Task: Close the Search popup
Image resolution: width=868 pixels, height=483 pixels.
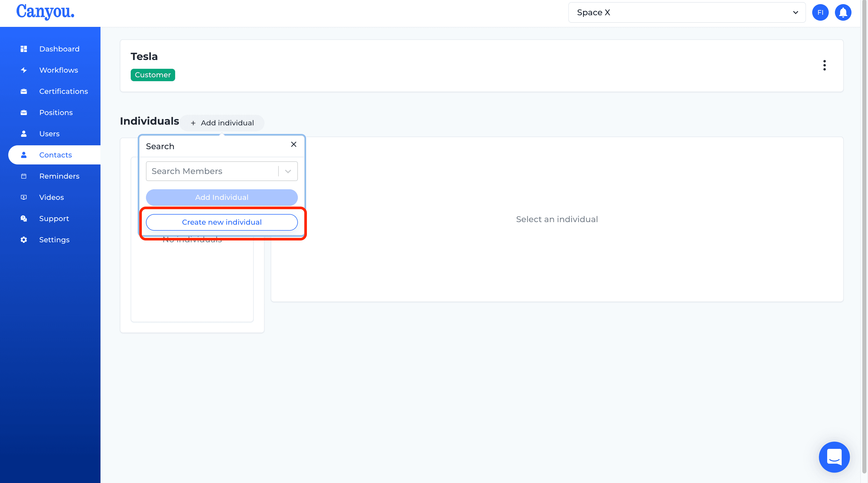Action: click(x=293, y=144)
